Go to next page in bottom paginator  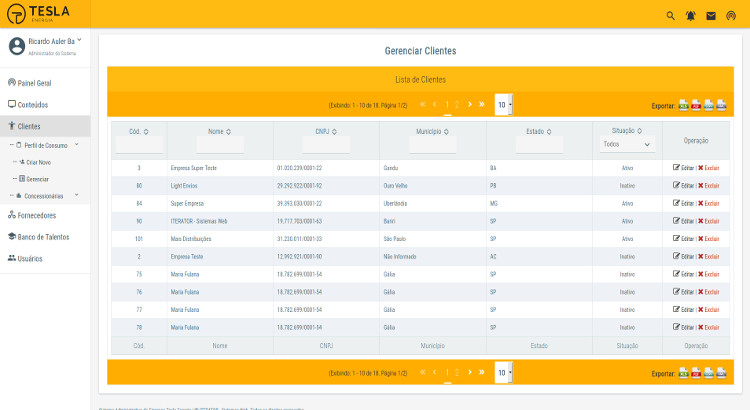point(470,372)
